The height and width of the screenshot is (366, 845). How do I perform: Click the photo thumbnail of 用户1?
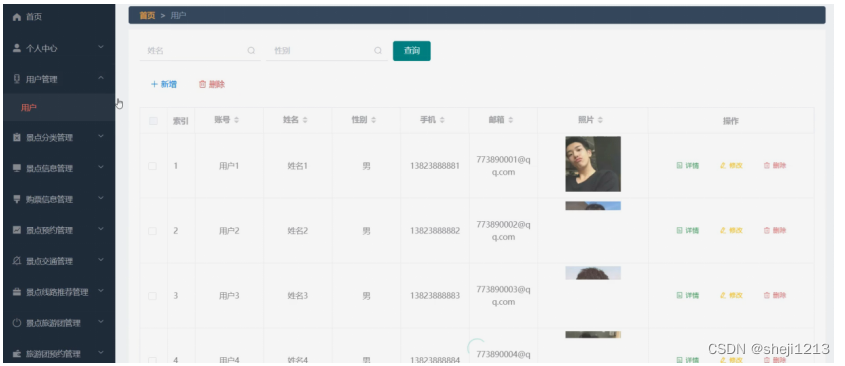pos(593,164)
